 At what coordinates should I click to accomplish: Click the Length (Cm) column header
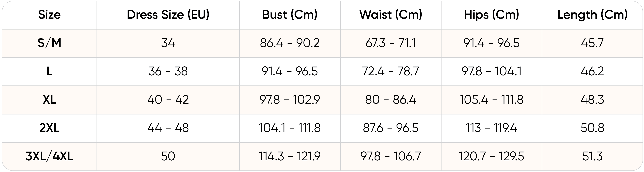[x=593, y=15]
